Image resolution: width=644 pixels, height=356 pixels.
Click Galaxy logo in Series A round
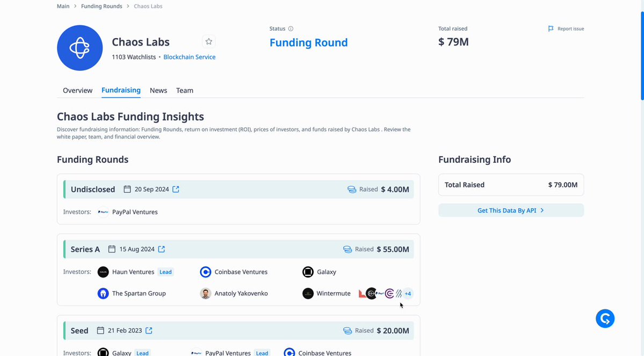coord(308,272)
